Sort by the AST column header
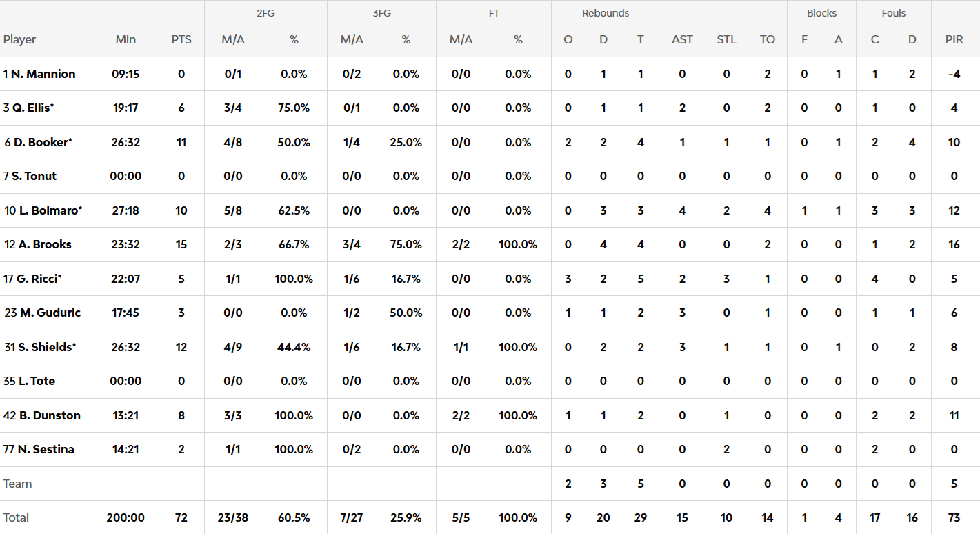The image size is (980, 534). 682,39
